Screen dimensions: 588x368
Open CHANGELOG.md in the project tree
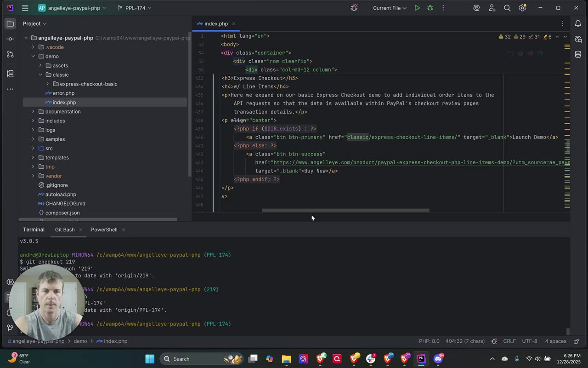point(65,203)
